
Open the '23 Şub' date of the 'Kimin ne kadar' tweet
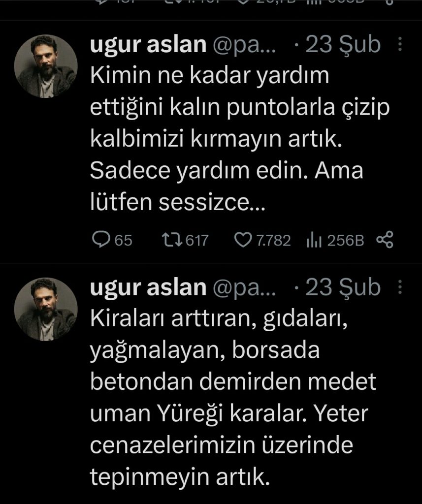[343, 46]
